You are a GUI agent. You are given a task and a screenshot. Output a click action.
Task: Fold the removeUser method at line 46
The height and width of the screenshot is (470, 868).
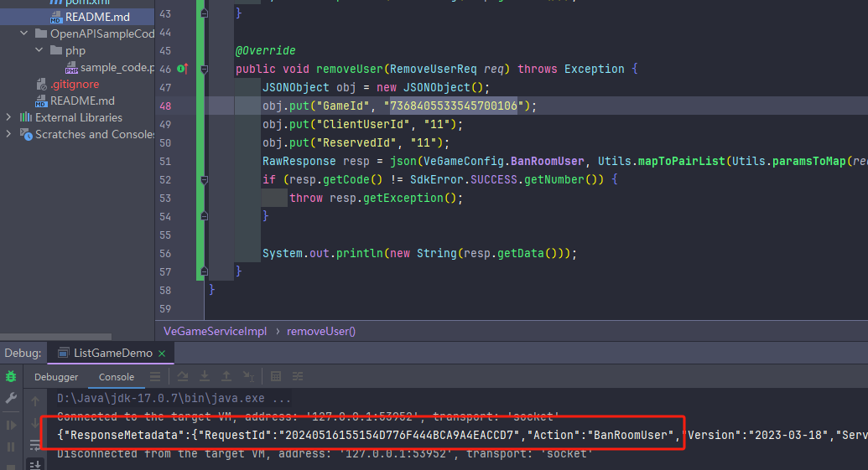tap(204, 69)
